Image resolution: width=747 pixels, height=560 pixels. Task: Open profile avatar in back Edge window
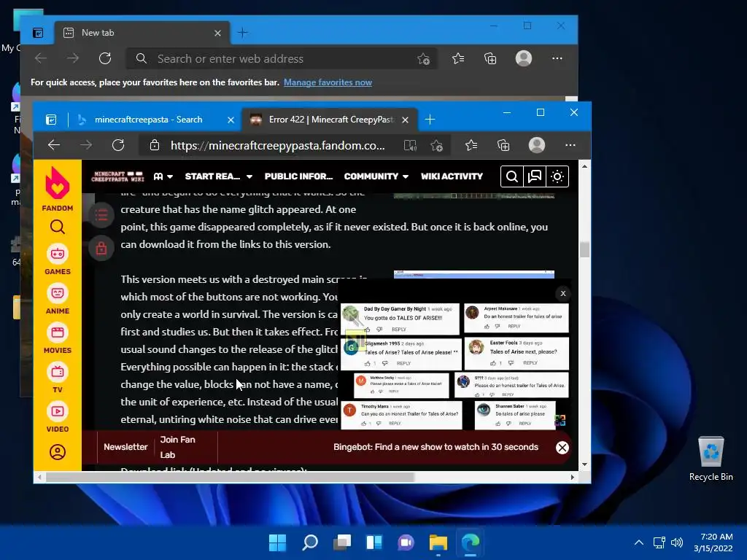524,58
